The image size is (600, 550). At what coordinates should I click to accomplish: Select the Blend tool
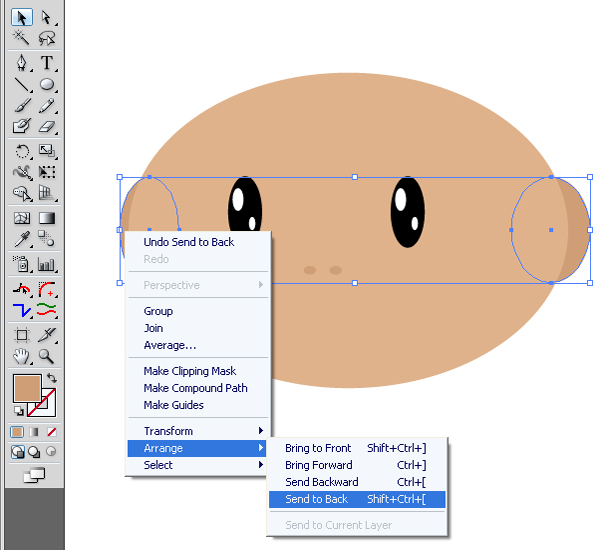point(46,239)
